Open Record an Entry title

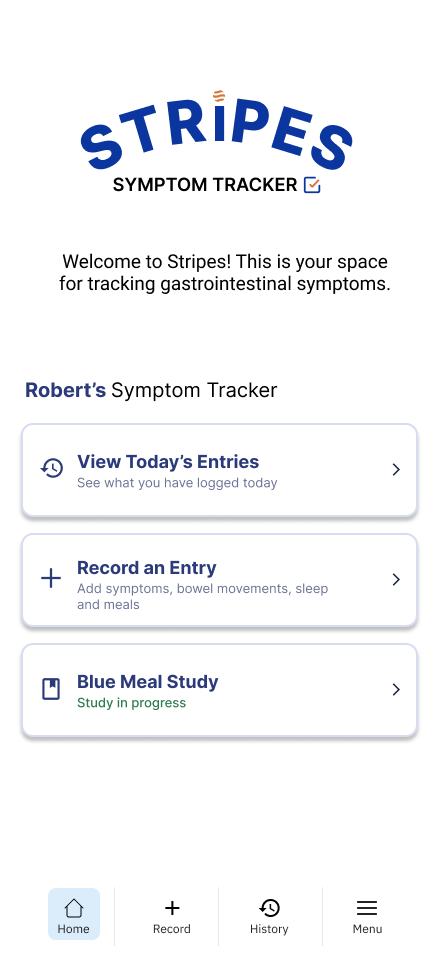147,568
